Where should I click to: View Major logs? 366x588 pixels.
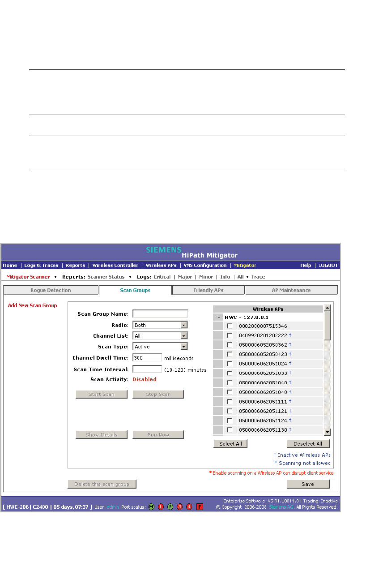click(x=185, y=277)
